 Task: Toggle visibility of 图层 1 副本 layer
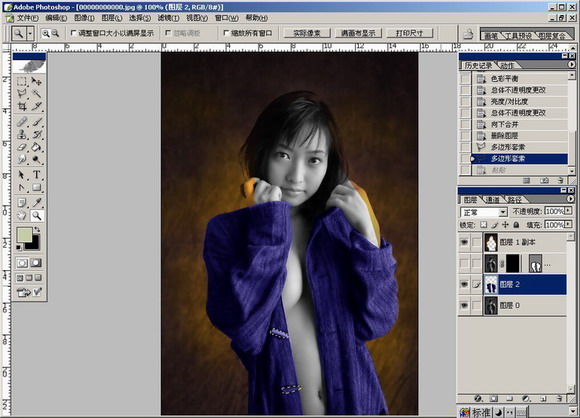[464, 242]
